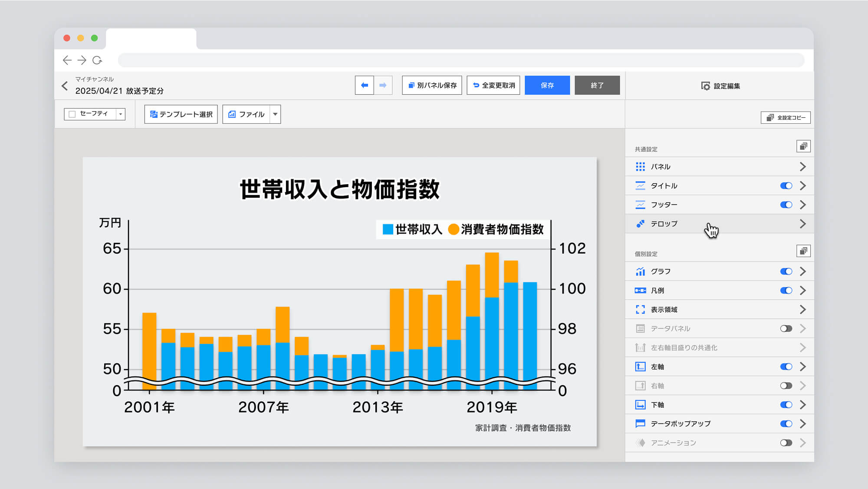Click the 凡例 legend icon

pos(640,291)
